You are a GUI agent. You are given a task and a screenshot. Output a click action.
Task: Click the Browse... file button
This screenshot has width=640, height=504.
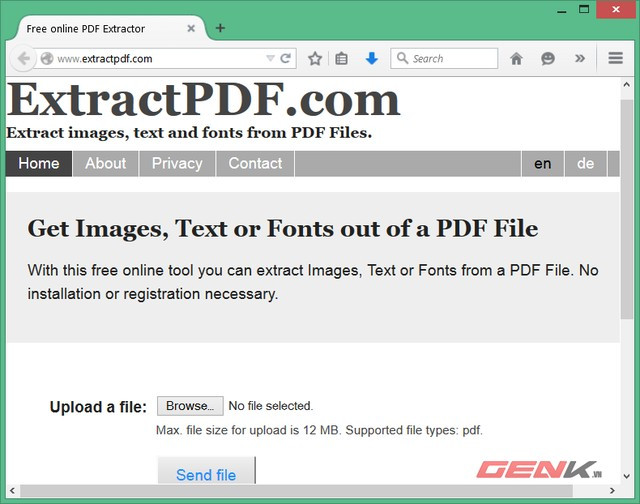(190, 406)
